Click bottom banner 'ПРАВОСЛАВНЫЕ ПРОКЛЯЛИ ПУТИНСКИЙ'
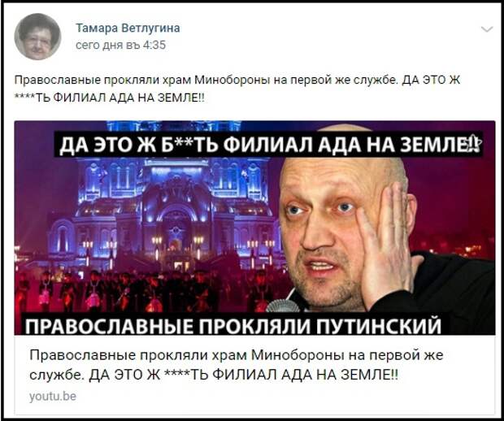The height and width of the screenshot is (421, 504). 233,325
